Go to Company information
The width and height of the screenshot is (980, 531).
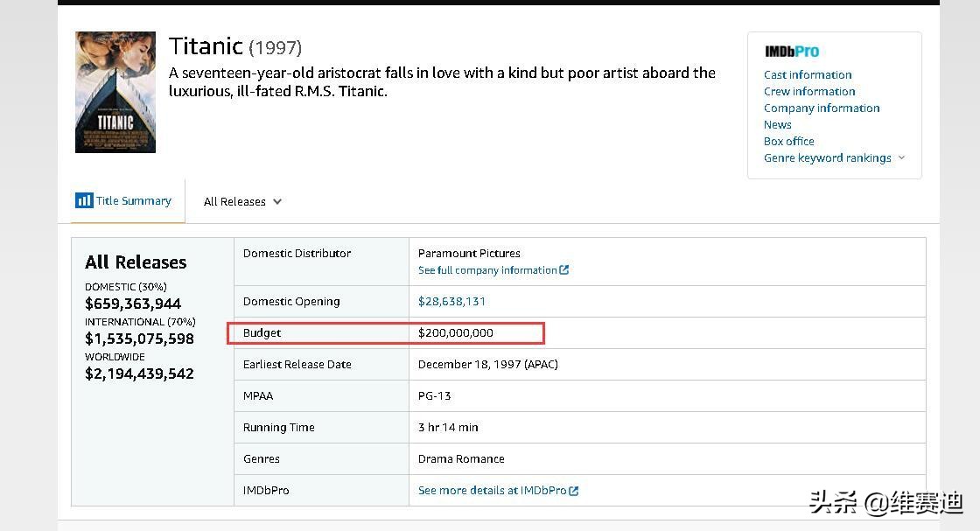(822, 108)
